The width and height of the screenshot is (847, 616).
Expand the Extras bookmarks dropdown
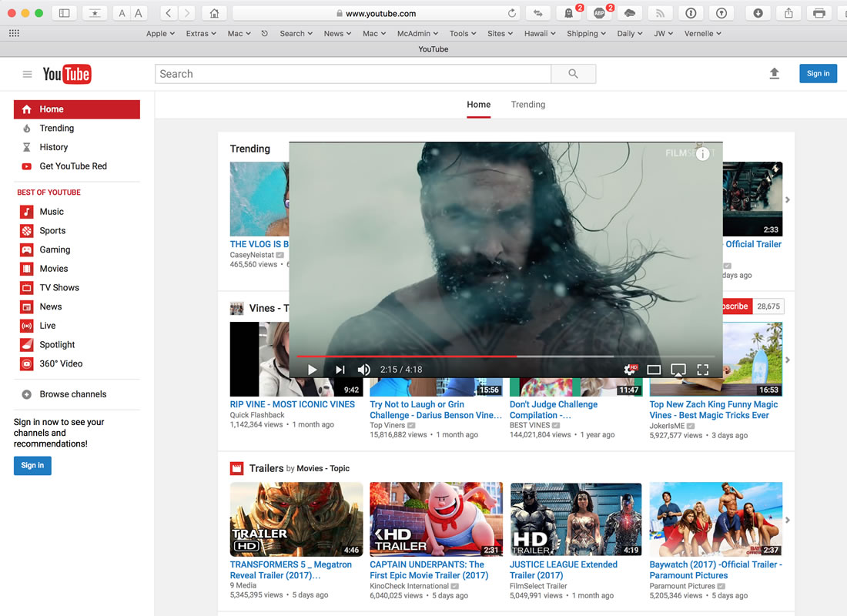tap(201, 34)
